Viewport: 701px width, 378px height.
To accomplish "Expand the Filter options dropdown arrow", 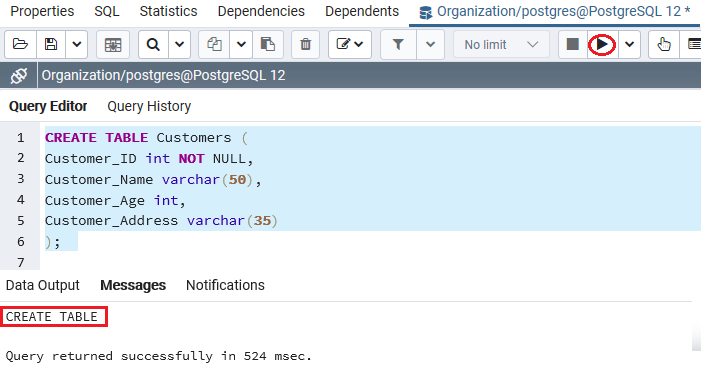I will click(x=431, y=45).
